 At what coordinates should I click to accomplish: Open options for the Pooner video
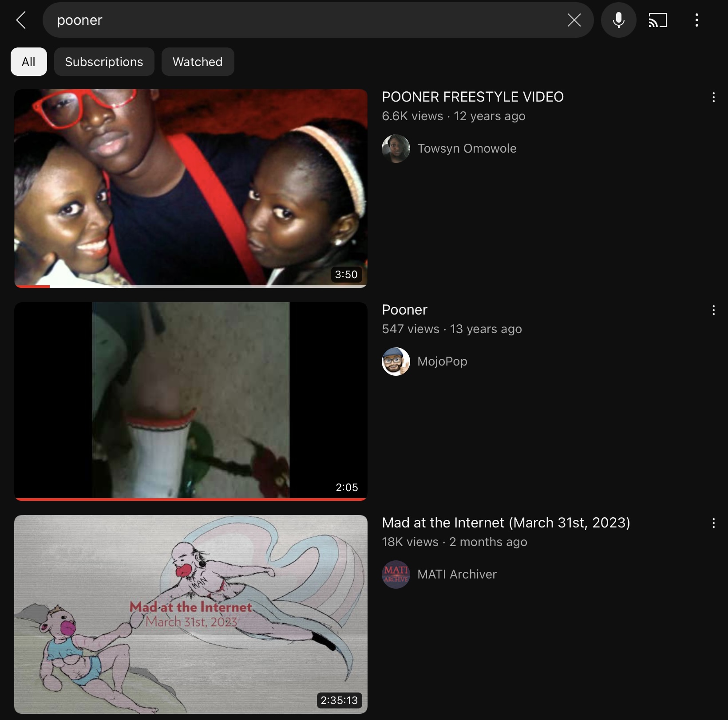[x=713, y=310]
